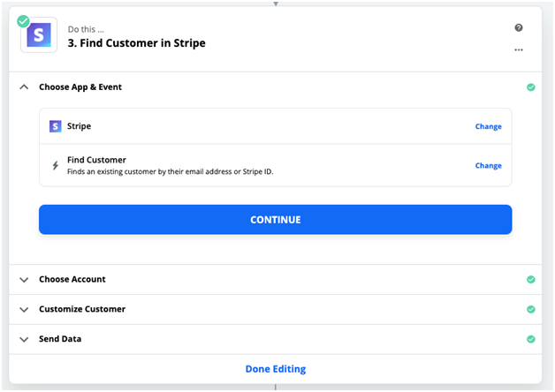
Task: Click the step title Find Customer in Stripe
Action: tap(137, 43)
